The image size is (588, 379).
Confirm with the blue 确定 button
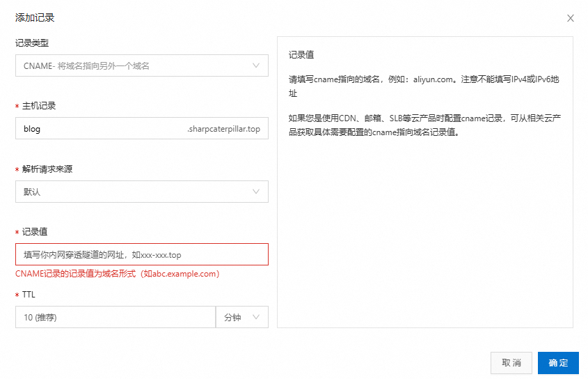[558, 363]
